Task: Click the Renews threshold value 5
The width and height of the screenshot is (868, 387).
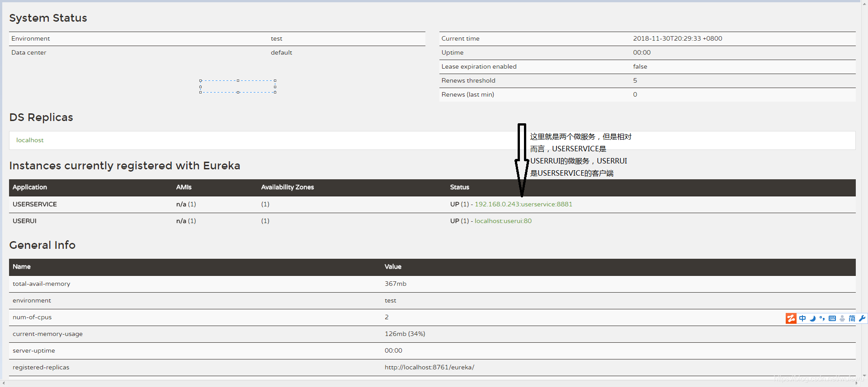Action: click(x=635, y=80)
